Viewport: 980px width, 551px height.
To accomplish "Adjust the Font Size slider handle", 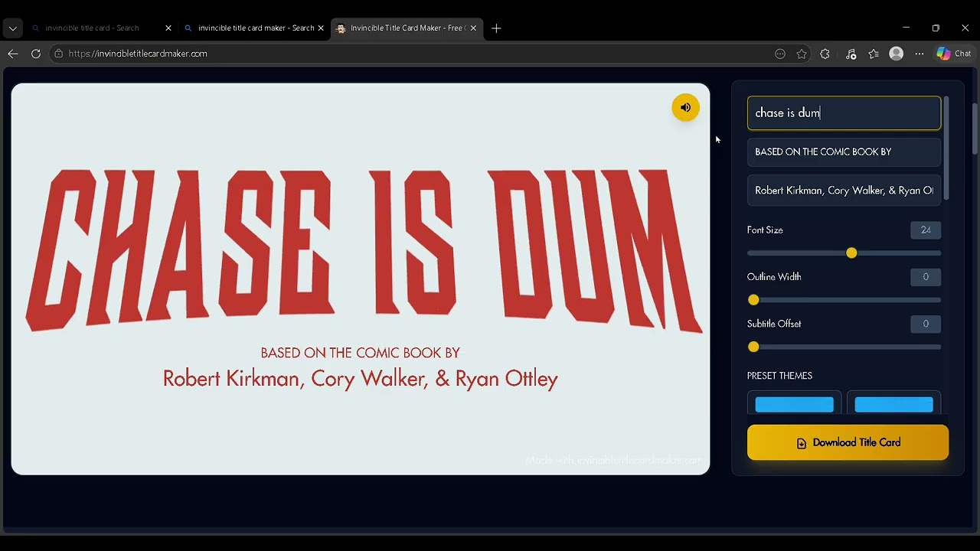I will click(851, 253).
